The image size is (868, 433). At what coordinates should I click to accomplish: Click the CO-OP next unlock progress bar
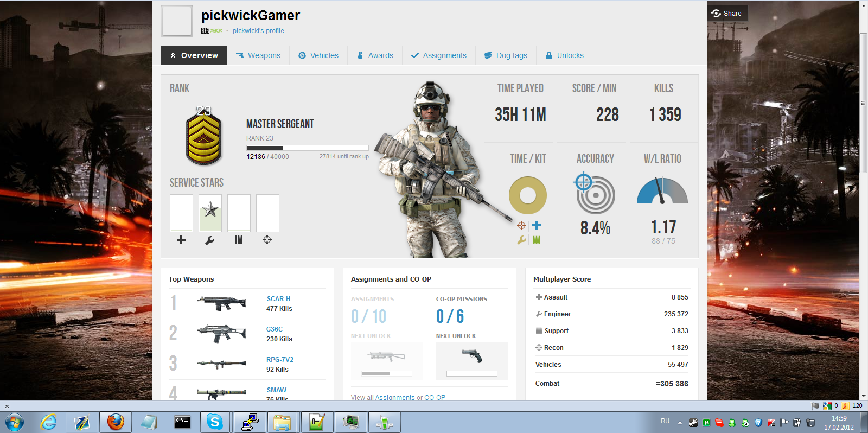(472, 373)
